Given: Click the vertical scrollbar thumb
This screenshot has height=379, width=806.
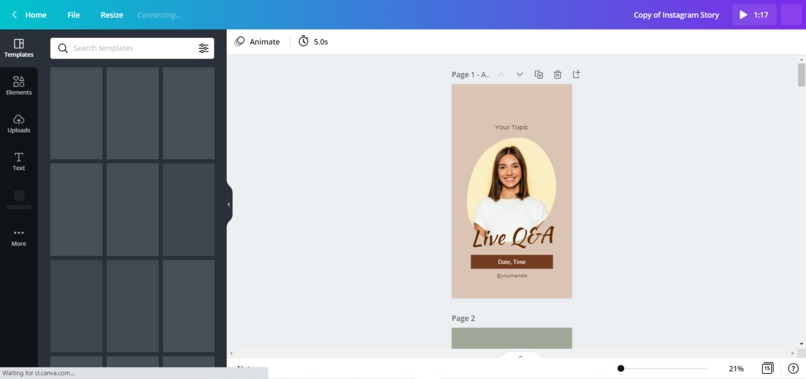Looking at the screenshot, I should 801,75.
